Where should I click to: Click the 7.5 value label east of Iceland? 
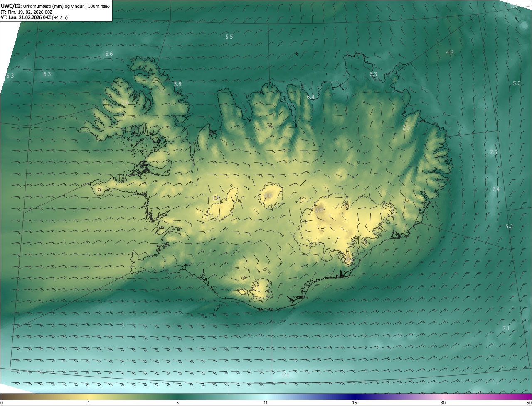493,152
